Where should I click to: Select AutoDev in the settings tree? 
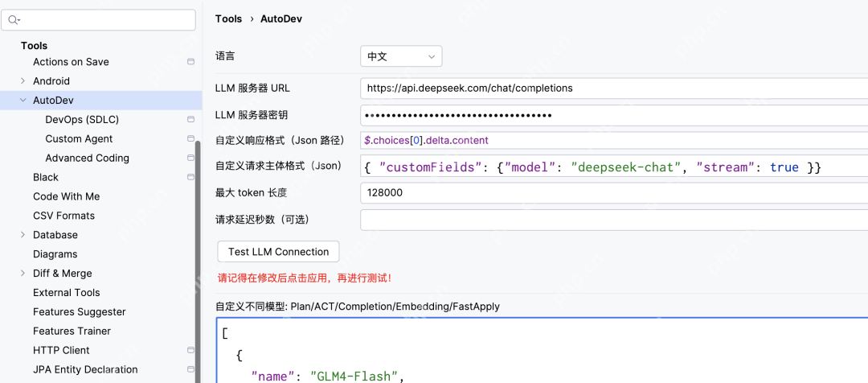click(x=53, y=101)
